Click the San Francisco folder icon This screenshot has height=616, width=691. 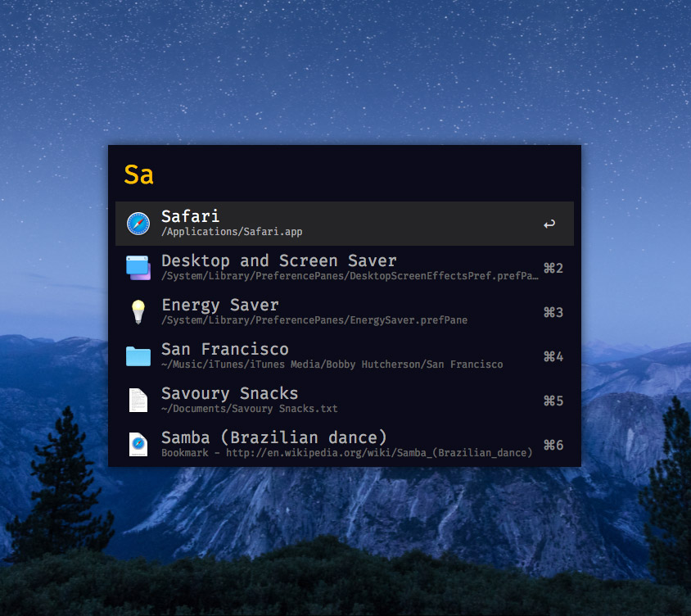[x=138, y=356]
